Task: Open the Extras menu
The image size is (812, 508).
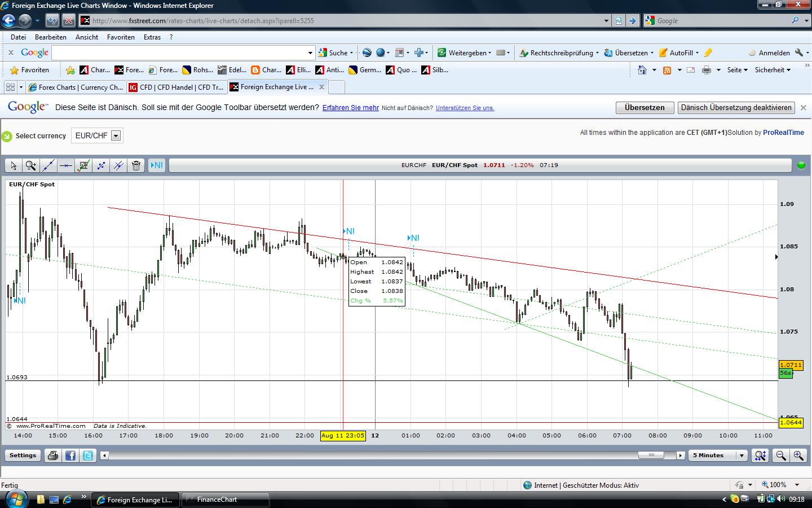Action: [x=152, y=37]
